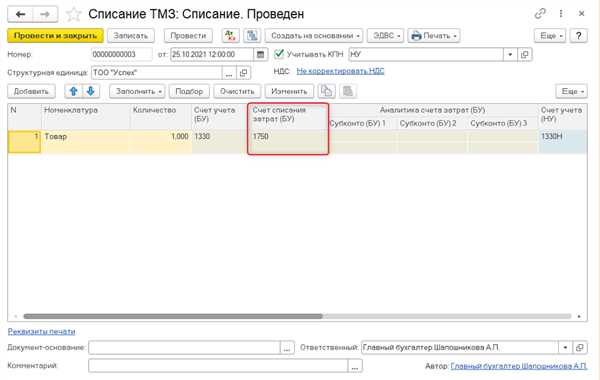Click the Счет списания затрат (БУ) header
This screenshot has height=380, width=600.
tap(288, 117)
